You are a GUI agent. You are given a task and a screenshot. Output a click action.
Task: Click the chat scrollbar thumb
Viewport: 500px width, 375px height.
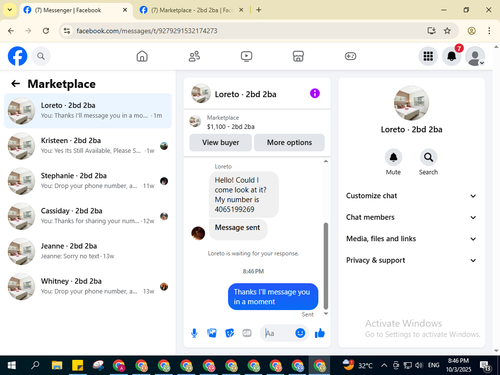click(326, 266)
